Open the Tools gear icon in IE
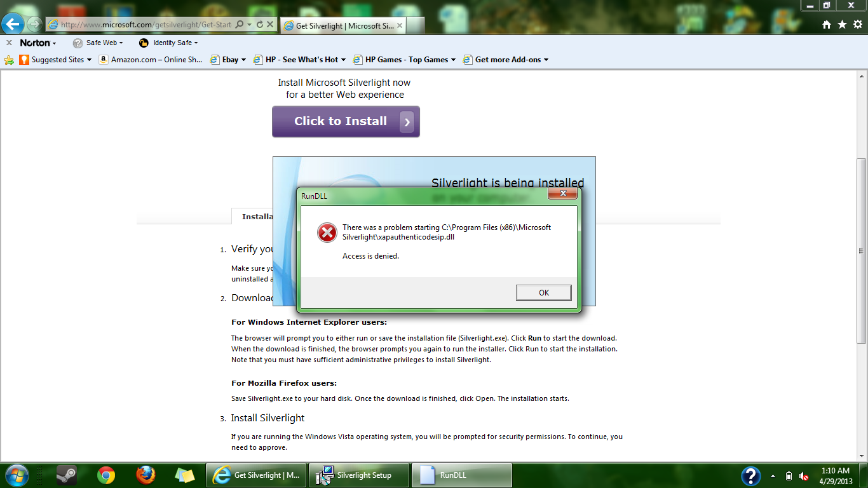868x488 pixels. point(857,24)
